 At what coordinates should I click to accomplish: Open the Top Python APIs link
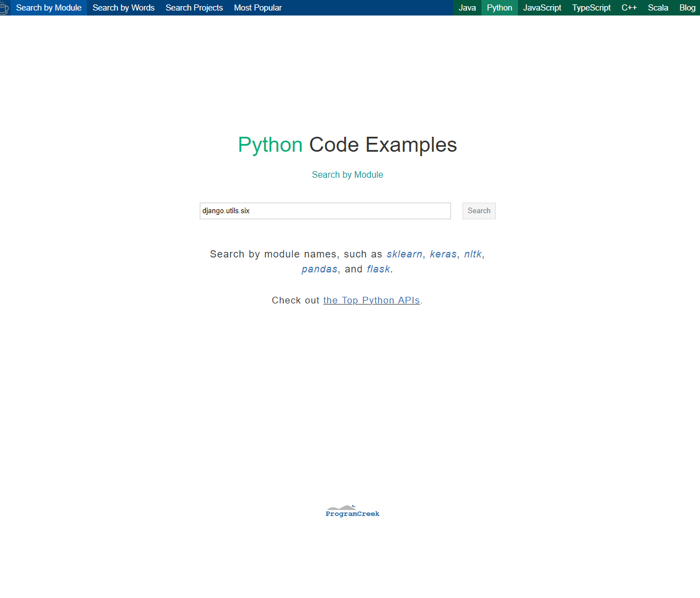coord(371,300)
